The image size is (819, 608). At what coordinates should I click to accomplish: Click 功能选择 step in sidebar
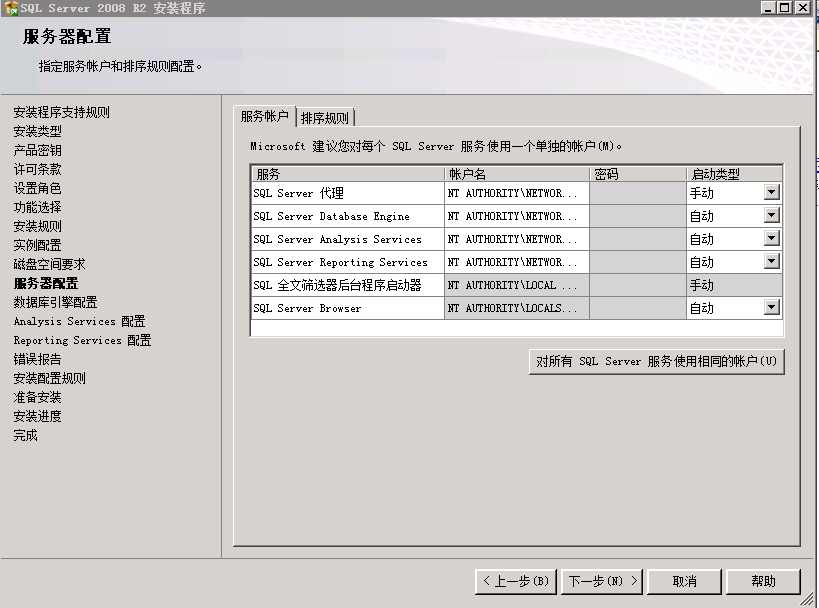click(x=38, y=207)
